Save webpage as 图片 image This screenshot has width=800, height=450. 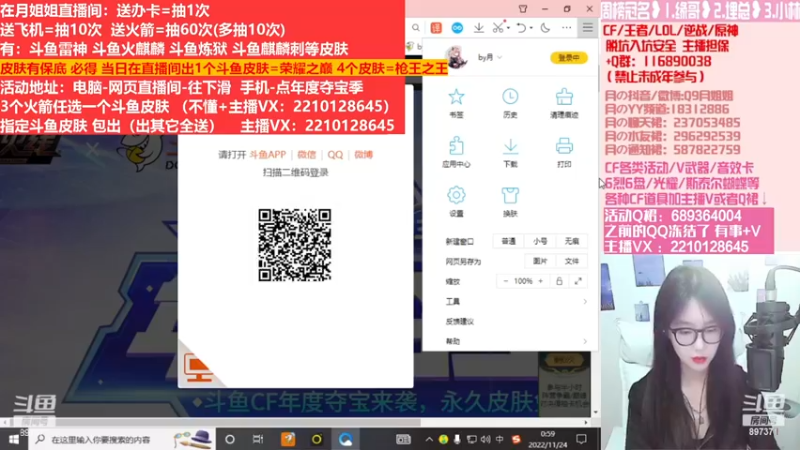click(x=540, y=261)
